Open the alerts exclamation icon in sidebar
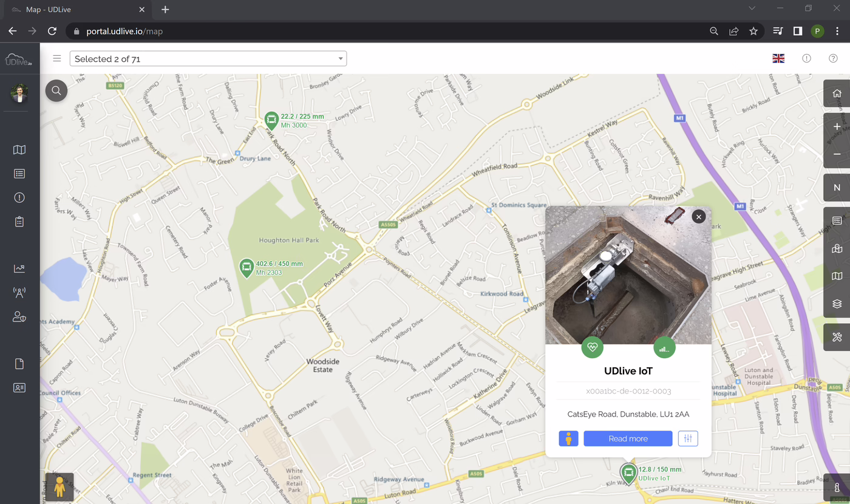 pos(19,198)
